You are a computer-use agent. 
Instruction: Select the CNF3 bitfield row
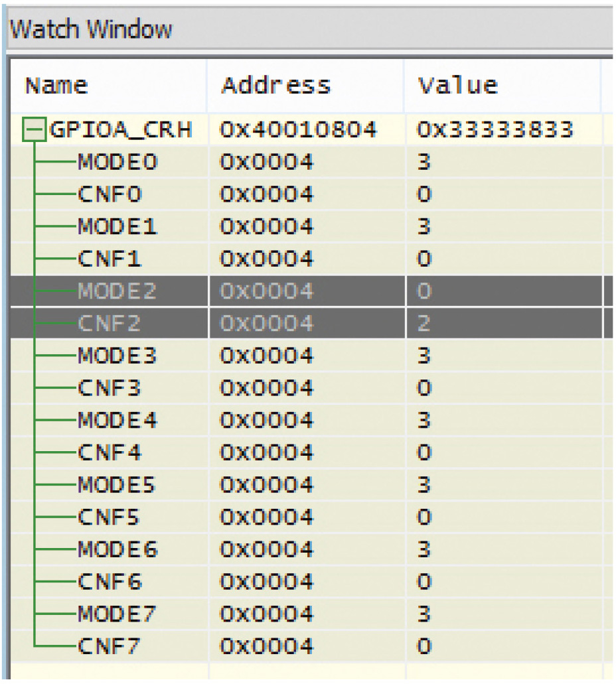coord(311,388)
